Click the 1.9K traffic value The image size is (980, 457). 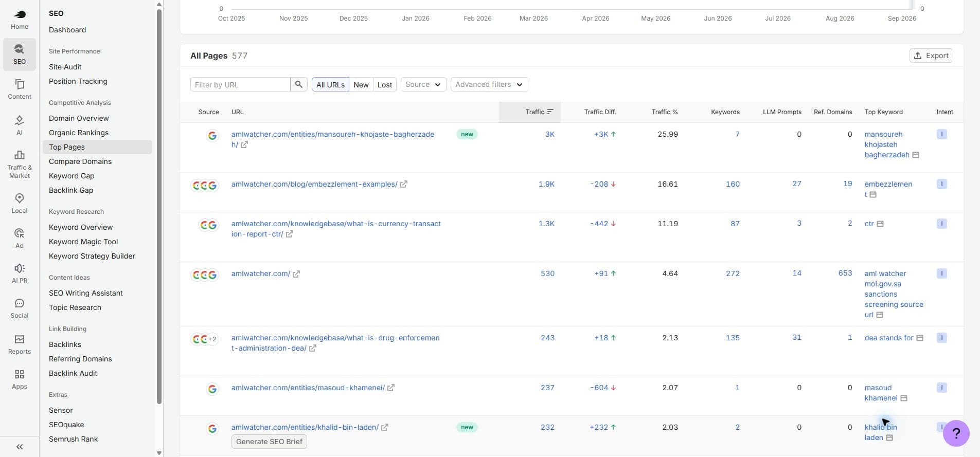(x=546, y=184)
